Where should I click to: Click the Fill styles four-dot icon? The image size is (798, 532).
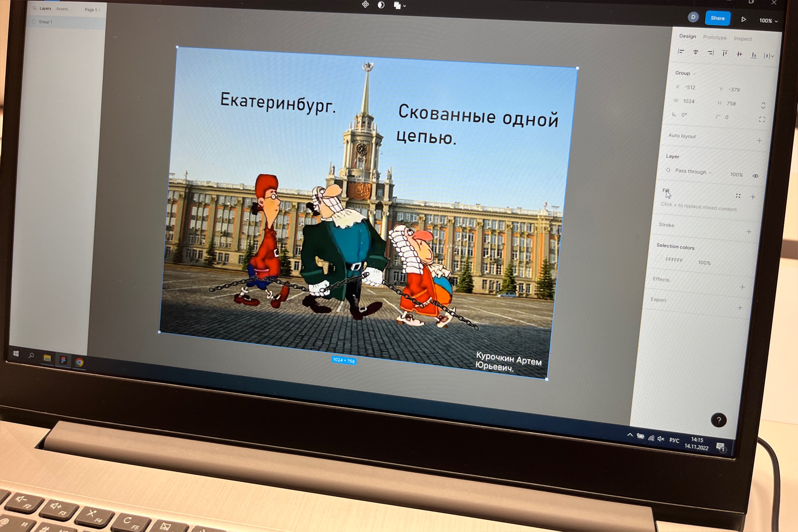[x=738, y=196]
